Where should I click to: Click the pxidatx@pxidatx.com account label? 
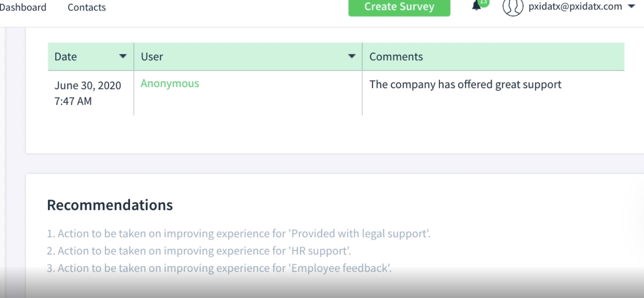coord(575,7)
